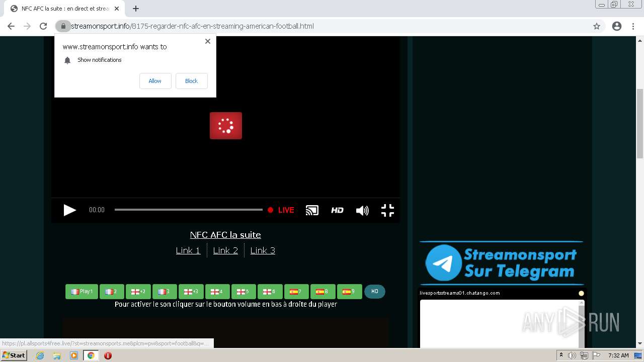
Task: Mute the player using the volume icon
Action: tap(362, 210)
